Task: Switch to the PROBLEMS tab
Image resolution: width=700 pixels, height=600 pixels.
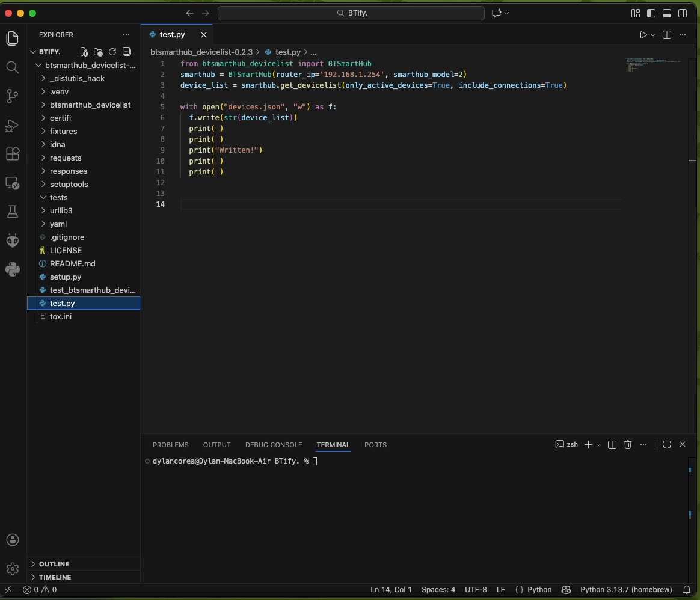Action: [170, 445]
